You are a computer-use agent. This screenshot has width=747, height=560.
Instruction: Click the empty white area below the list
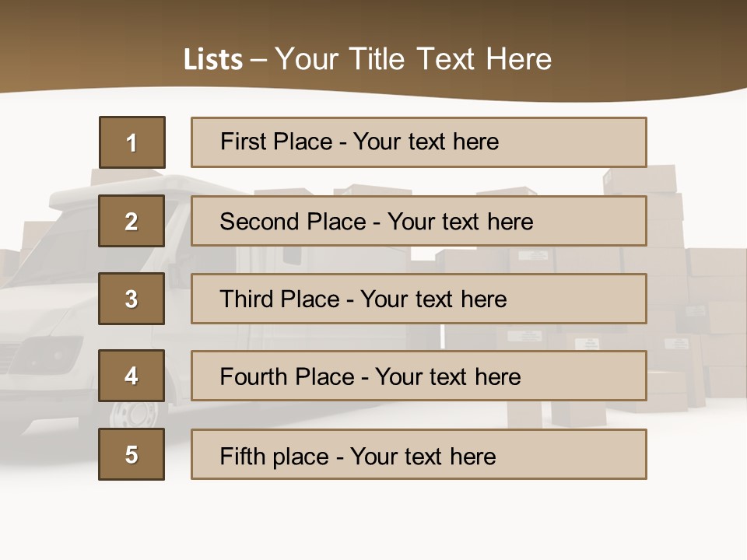tap(373, 521)
